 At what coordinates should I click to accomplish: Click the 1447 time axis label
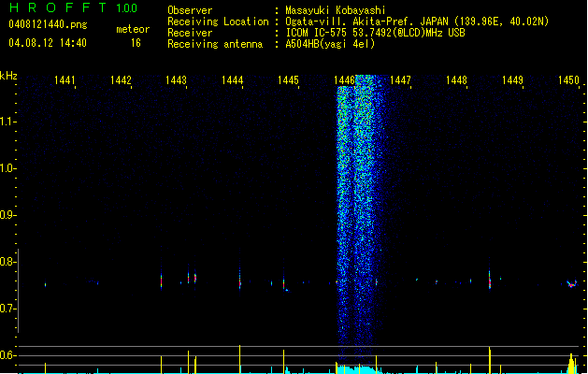[400, 80]
